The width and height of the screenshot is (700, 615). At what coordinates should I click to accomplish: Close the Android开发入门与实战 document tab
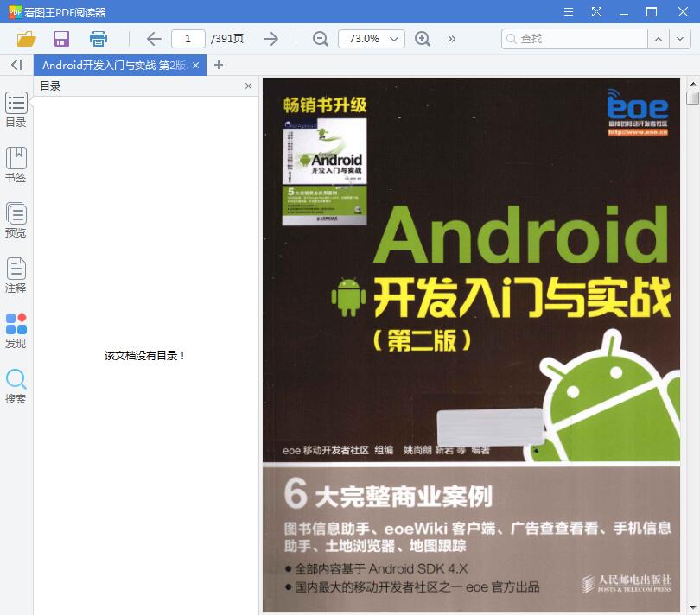pos(195,65)
